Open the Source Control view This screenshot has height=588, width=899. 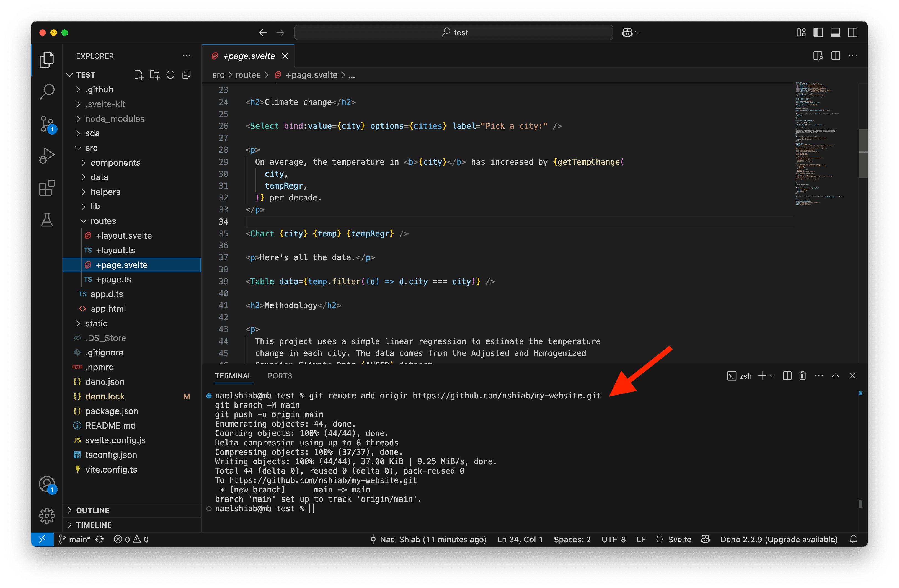pos(47,124)
